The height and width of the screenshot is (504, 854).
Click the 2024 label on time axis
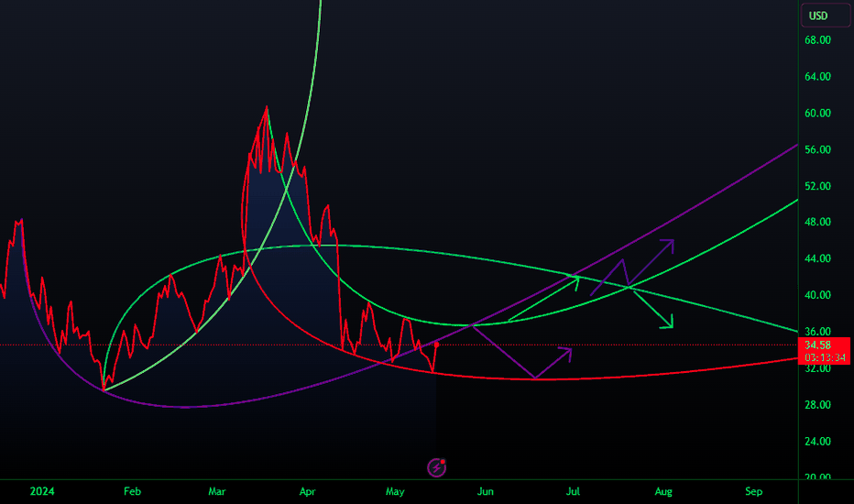42,491
